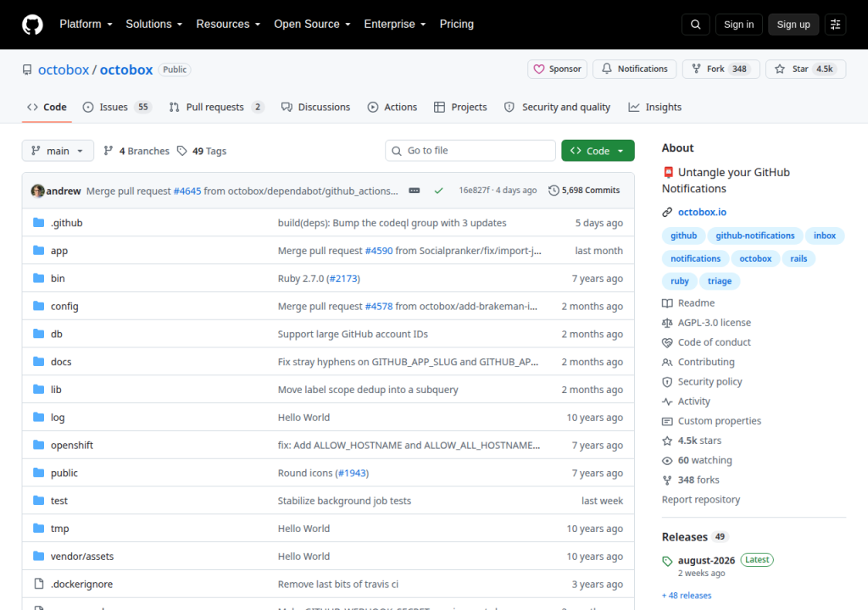Click the history clock icon by commits

[554, 191]
